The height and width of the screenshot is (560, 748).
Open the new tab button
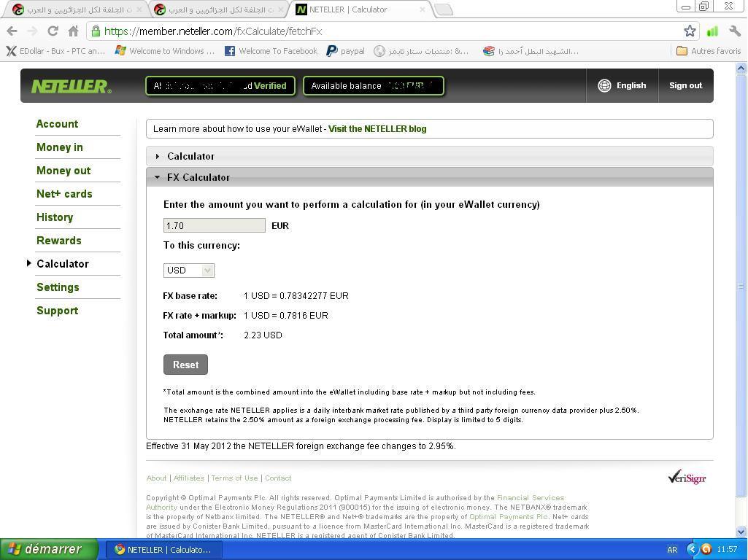[444, 9]
